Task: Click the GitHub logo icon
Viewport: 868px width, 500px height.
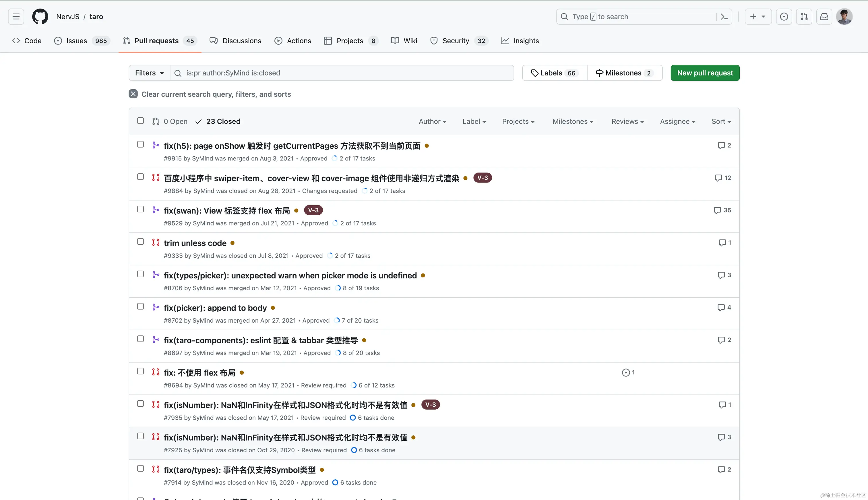Action: [x=40, y=16]
